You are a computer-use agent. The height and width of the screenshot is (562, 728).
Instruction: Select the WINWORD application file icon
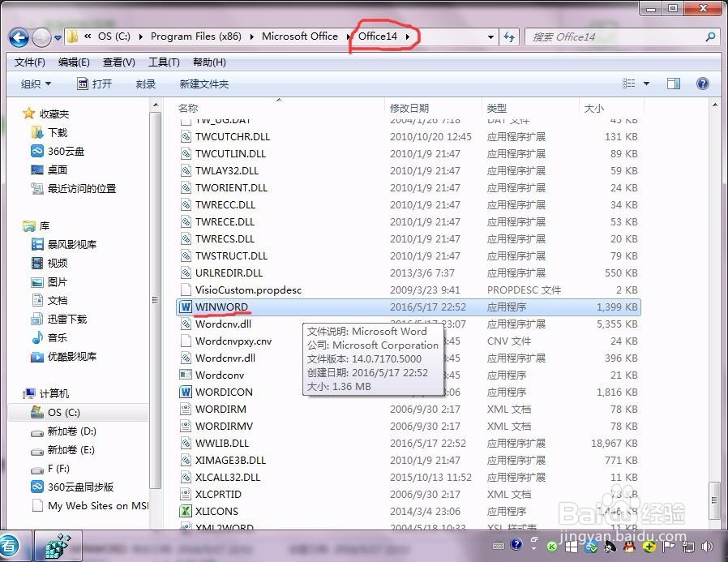pos(186,307)
